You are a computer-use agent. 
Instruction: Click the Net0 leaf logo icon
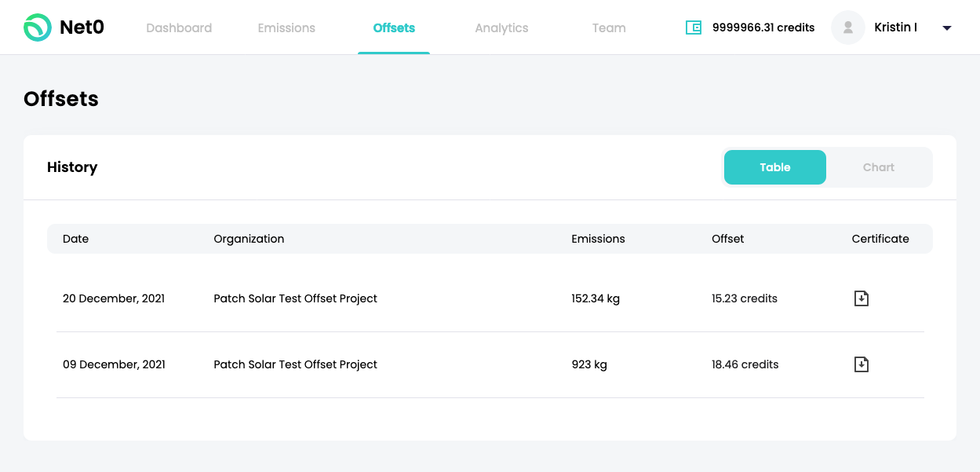37,27
